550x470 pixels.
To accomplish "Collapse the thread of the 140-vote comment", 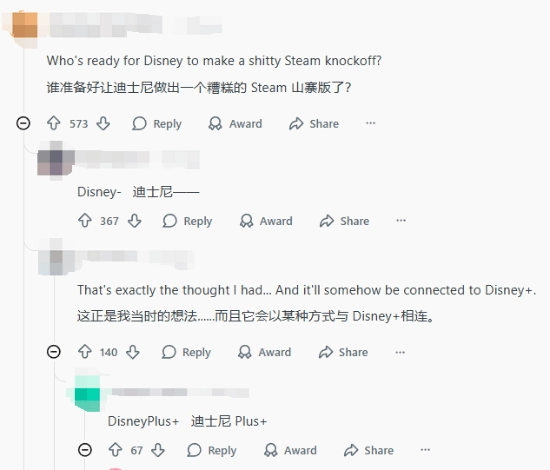I will click(54, 351).
